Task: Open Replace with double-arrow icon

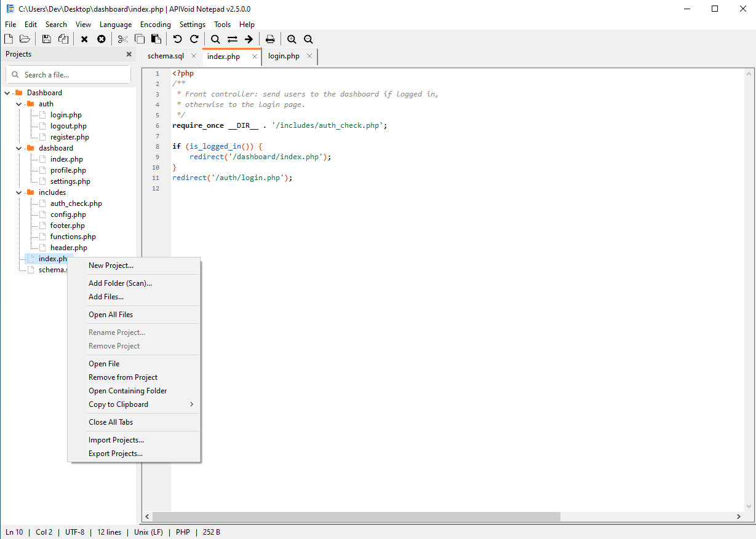Action: point(232,39)
